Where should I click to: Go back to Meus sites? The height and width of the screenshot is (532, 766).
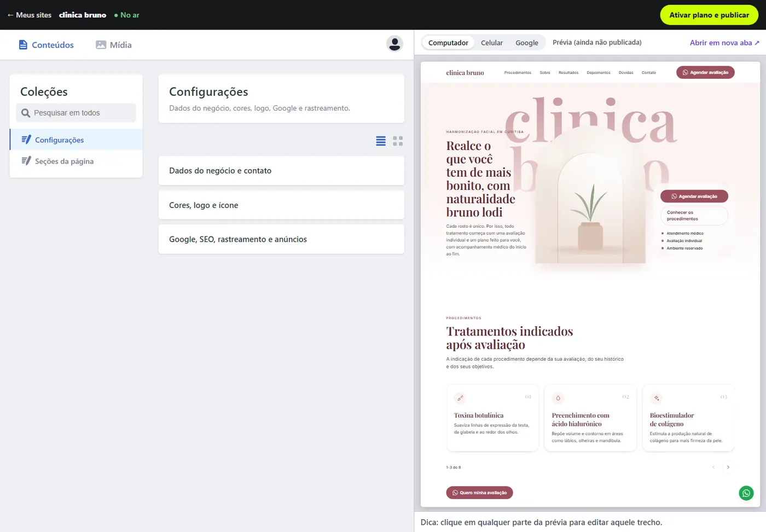click(30, 15)
